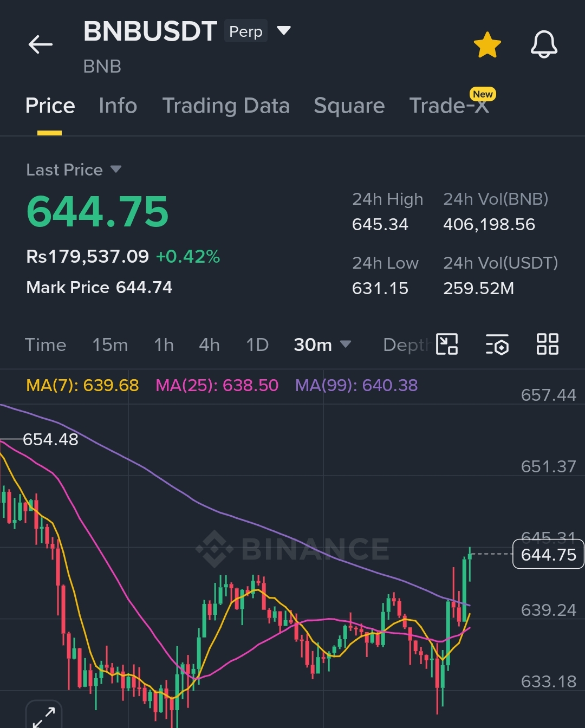585x728 pixels.
Task: Click the MA(25): 638.50 indicator label
Action: tap(217, 385)
